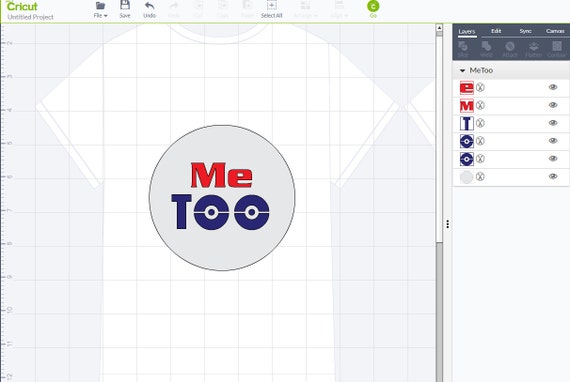Hide the red 'e' layer
This screenshot has width=570, height=382.
[553, 87]
